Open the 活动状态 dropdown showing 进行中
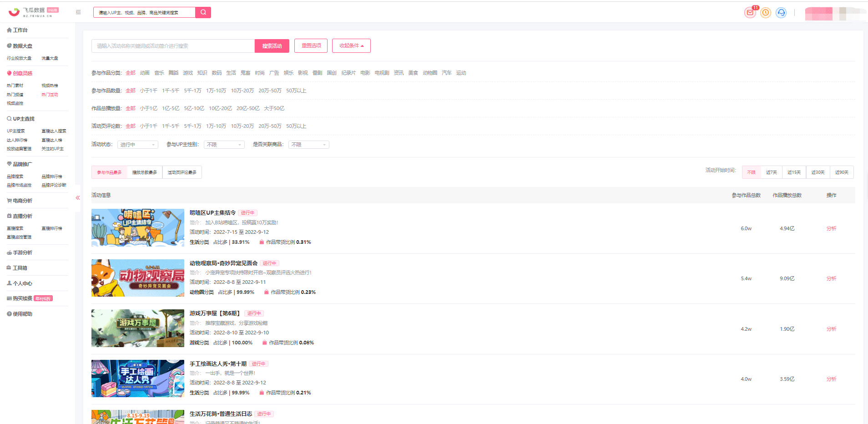 point(137,145)
